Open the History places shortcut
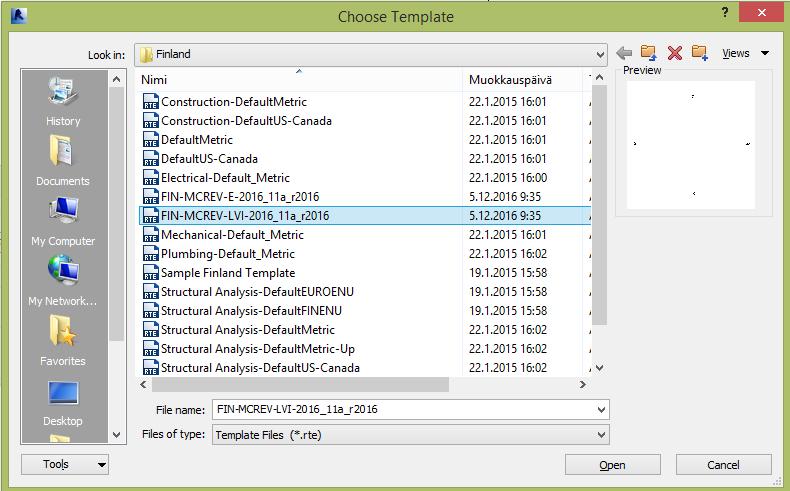Viewport: 790px width, 491px height. point(63,102)
